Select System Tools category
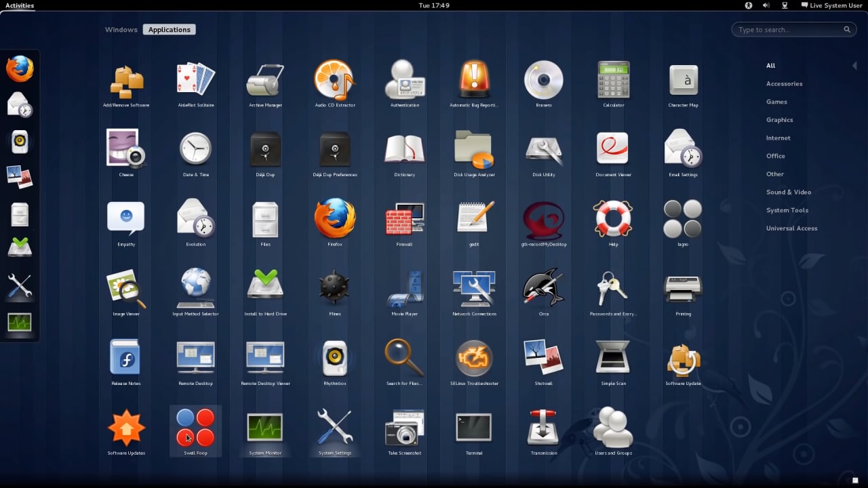The height and width of the screenshot is (488, 868). tap(787, 210)
